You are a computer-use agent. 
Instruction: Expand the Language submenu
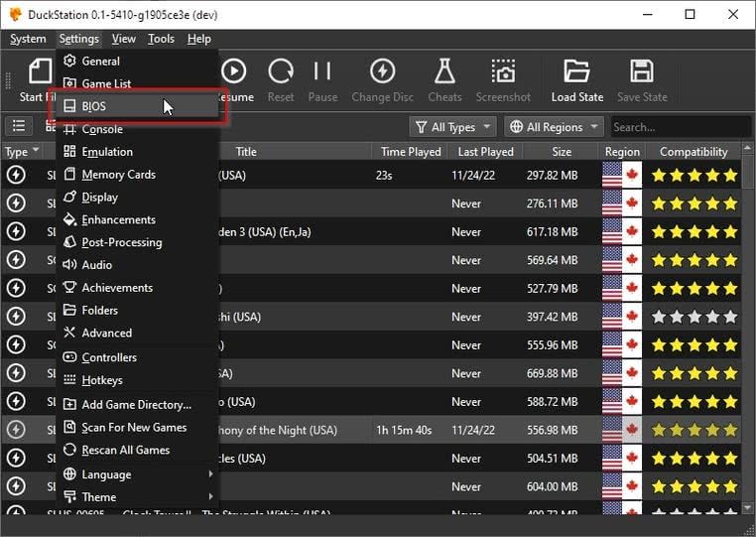pos(137,474)
